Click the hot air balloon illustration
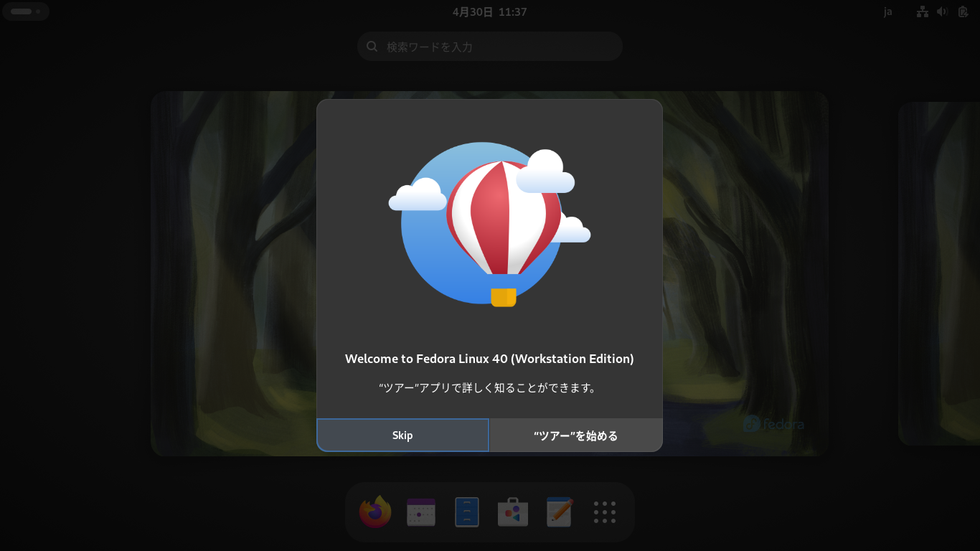 [x=490, y=225]
